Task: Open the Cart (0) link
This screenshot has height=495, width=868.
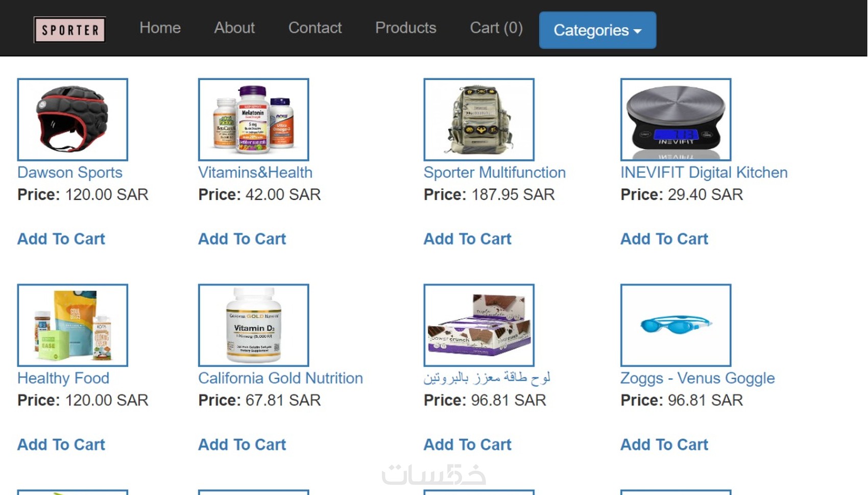Action: [496, 28]
